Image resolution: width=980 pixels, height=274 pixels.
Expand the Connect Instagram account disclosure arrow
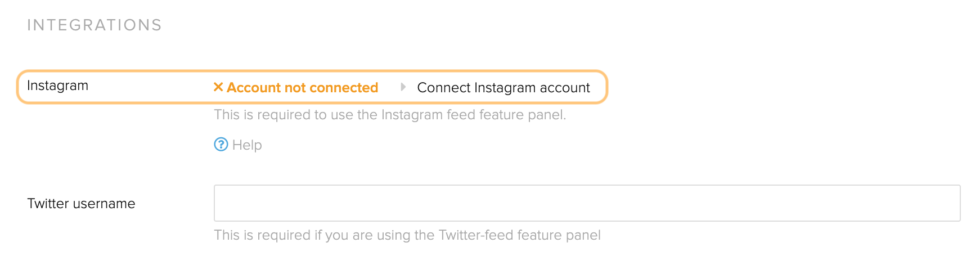tap(403, 87)
